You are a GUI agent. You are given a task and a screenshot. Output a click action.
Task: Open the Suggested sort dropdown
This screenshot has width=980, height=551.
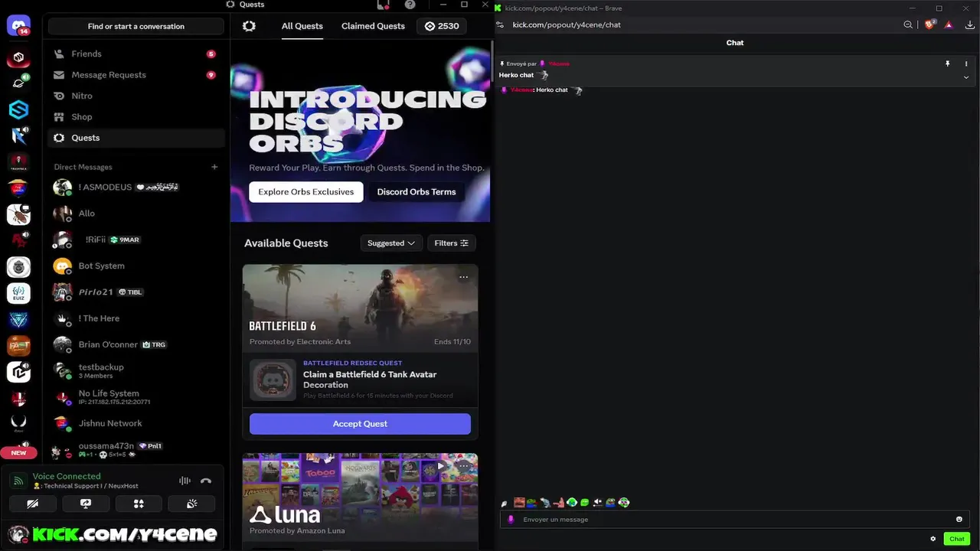coord(390,243)
